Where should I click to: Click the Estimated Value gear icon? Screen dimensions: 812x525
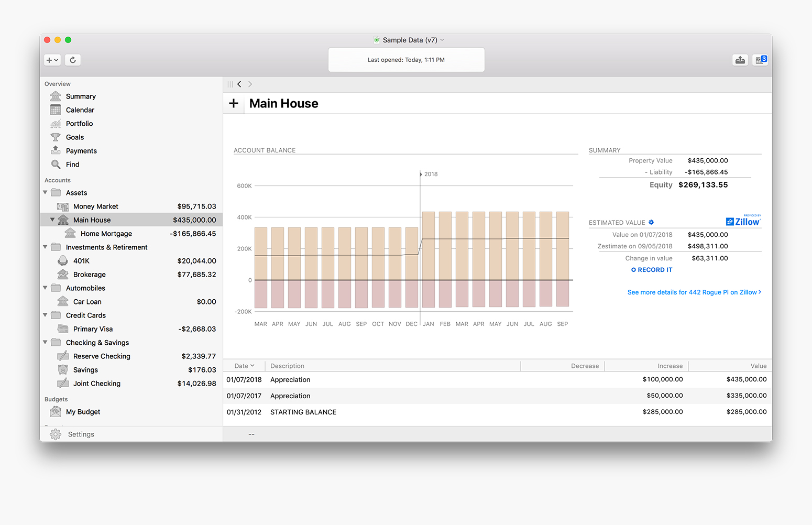651,222
